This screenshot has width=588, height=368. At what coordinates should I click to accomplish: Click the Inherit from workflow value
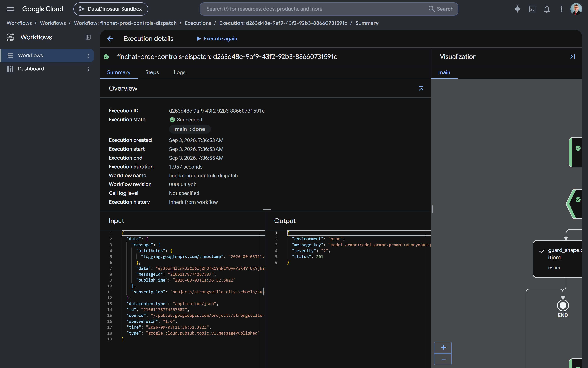193,202
